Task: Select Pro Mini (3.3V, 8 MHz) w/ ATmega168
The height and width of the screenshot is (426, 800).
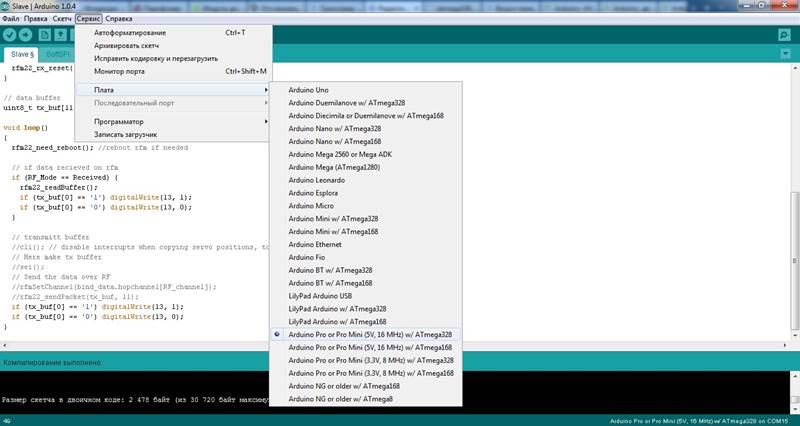Action: pyautogui.click(x=366, y=373)
